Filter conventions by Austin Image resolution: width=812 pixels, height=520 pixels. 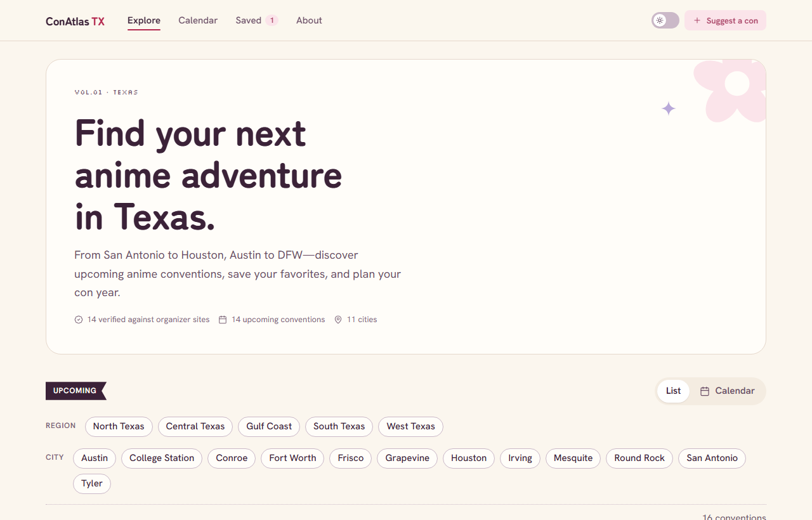point(95,458)
